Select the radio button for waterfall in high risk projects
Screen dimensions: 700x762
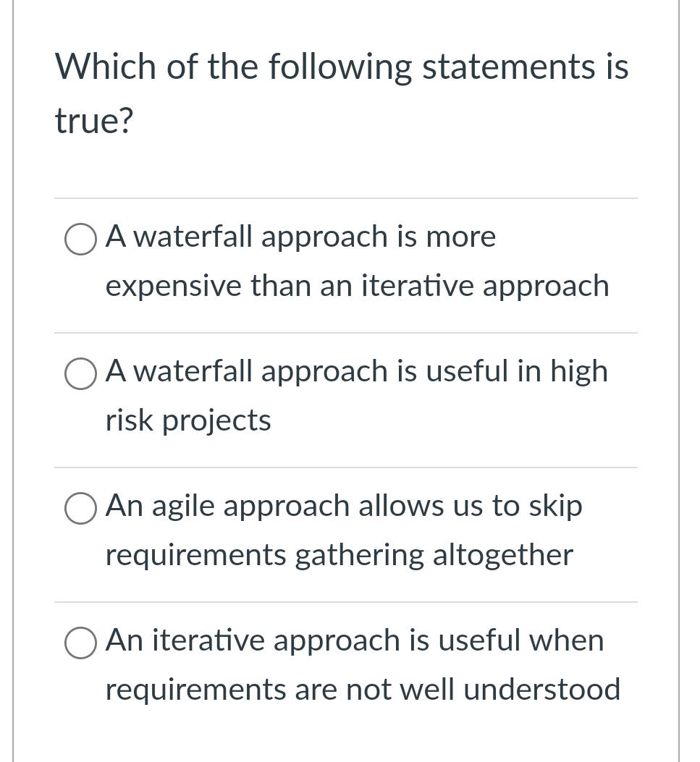[80, 374]
